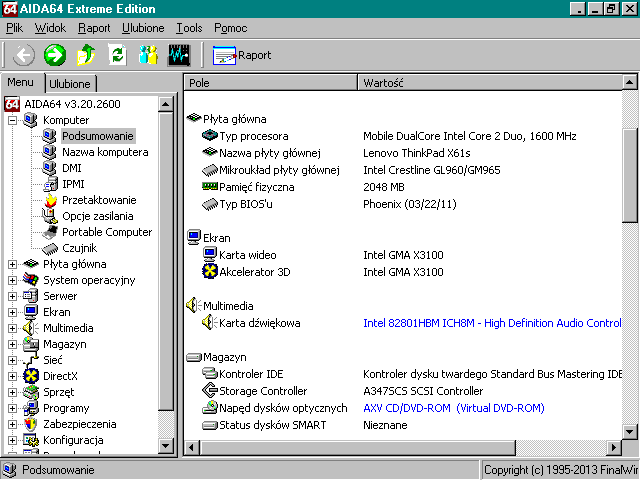Collapse the Komputer tree node

13,120
